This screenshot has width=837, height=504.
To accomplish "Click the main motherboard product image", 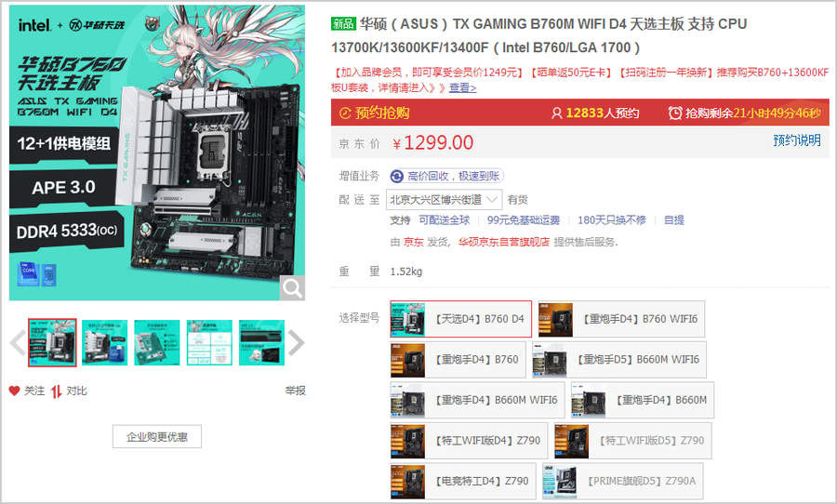I will (157, 153).
